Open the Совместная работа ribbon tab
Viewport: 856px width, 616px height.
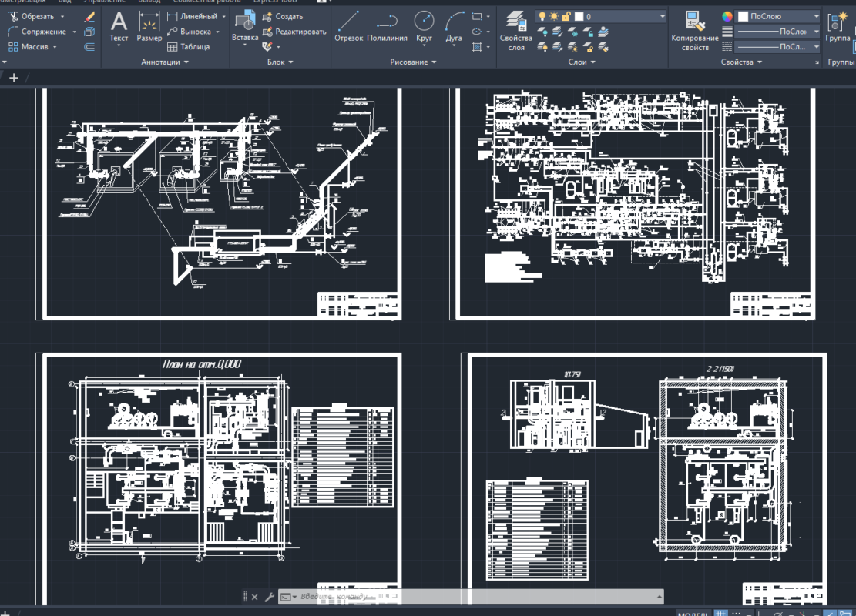pos(207,2)
